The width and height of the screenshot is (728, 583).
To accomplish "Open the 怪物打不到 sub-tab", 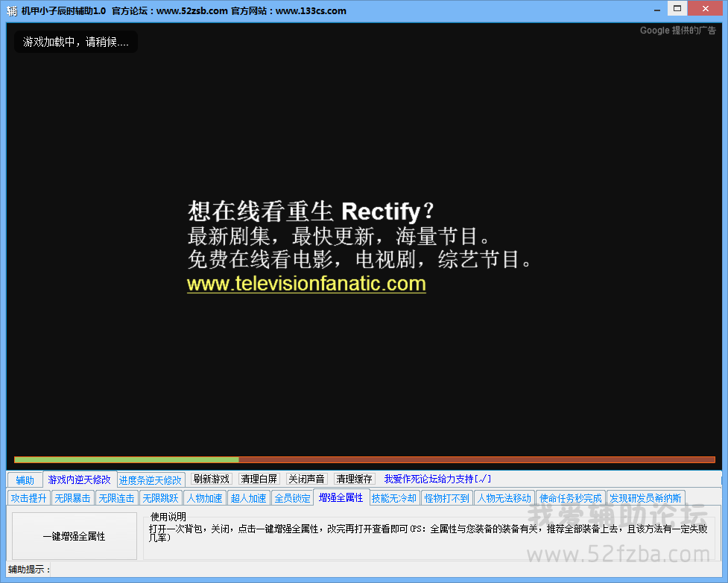I will tap(447, 498).
